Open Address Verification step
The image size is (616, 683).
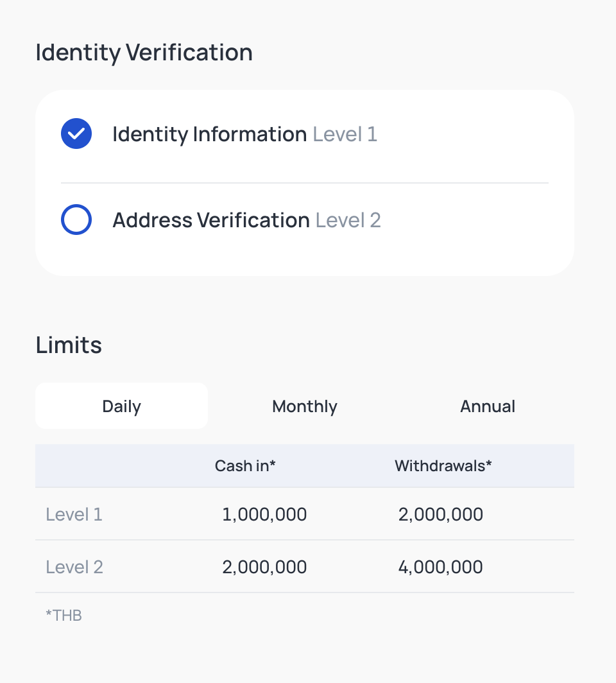(304, 220)
